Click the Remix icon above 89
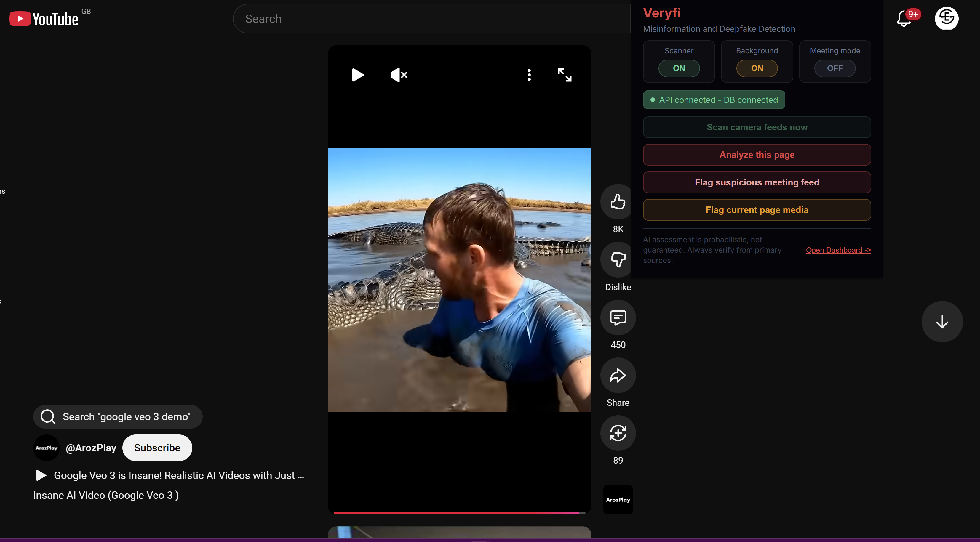Screen dimensions: 980x542 [x=618, y=433]
